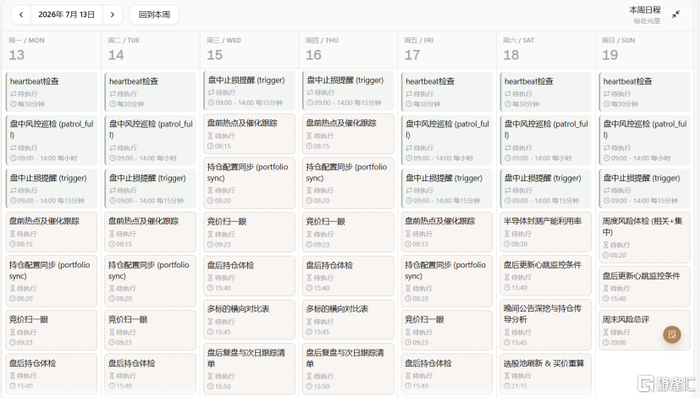Open Wednesday 竞价扫一眼 card
The height and width of the screenshot is (398, 700).
tap(249, 232)
